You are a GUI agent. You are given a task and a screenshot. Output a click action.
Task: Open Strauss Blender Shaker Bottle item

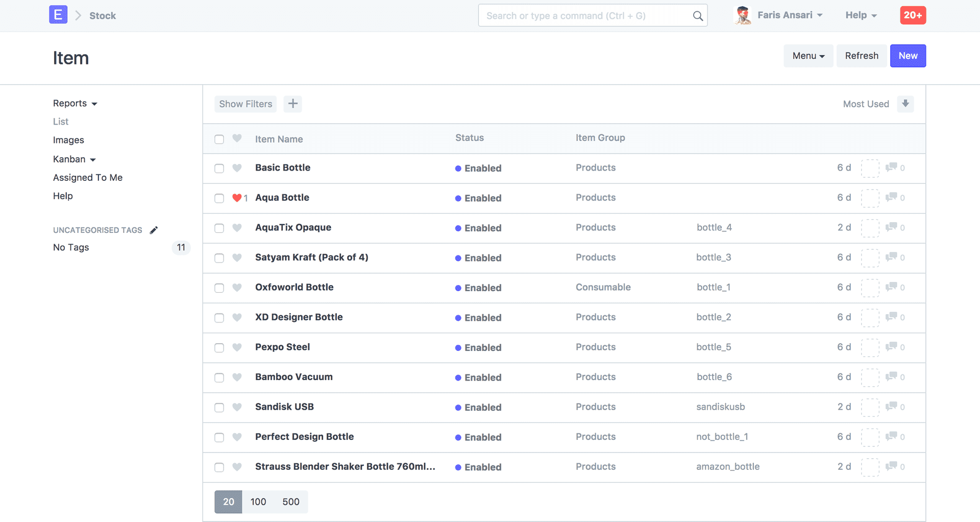[345, 466]
